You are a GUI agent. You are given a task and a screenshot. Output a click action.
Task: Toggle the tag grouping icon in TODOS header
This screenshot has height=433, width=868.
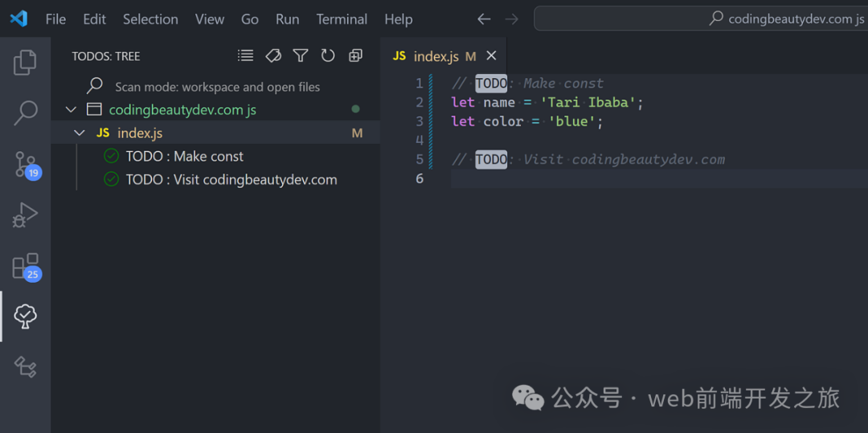click(273, 55)
